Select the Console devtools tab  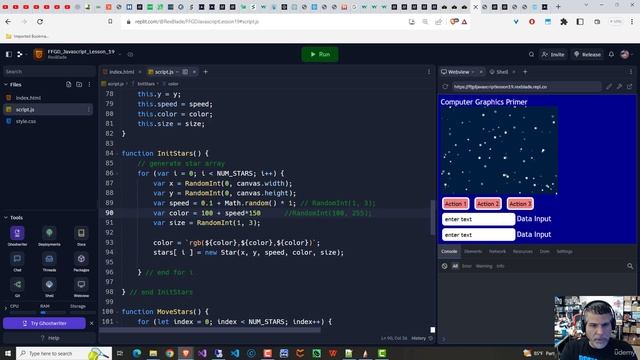[449, 251]
